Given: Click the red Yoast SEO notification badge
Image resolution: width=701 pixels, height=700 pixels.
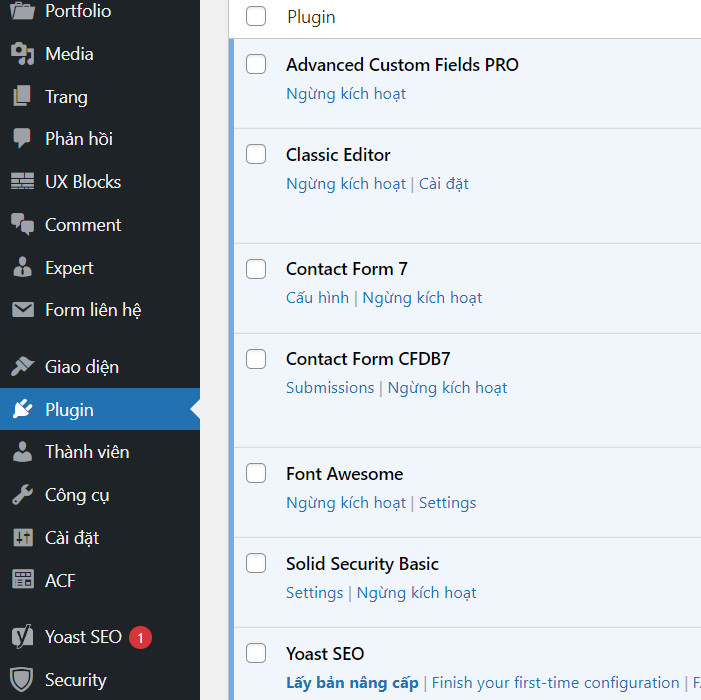Looking at the screenshot, I should (x=140, y=637).
